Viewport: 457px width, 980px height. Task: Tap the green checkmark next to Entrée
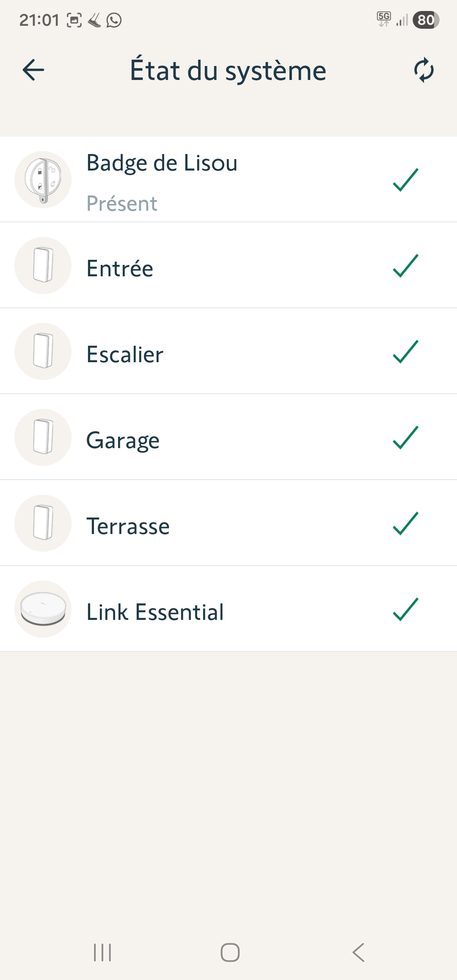coord(405,266)
